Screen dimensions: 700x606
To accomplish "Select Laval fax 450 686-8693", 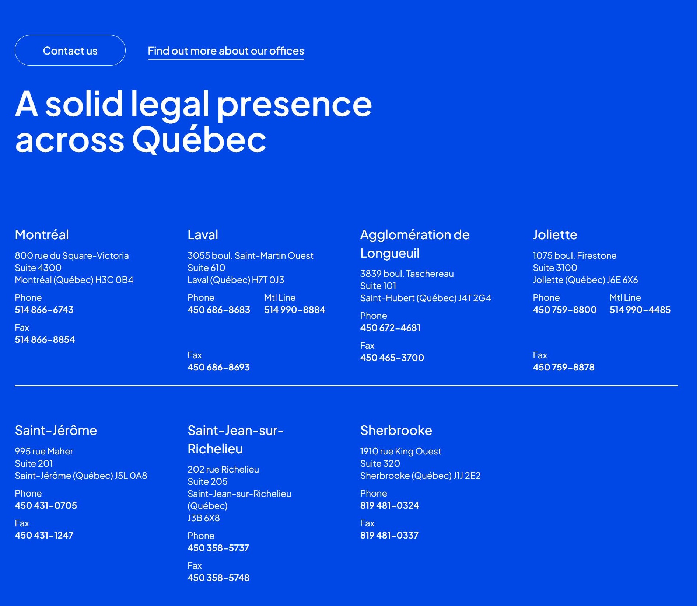I will (x=218, y=367).
